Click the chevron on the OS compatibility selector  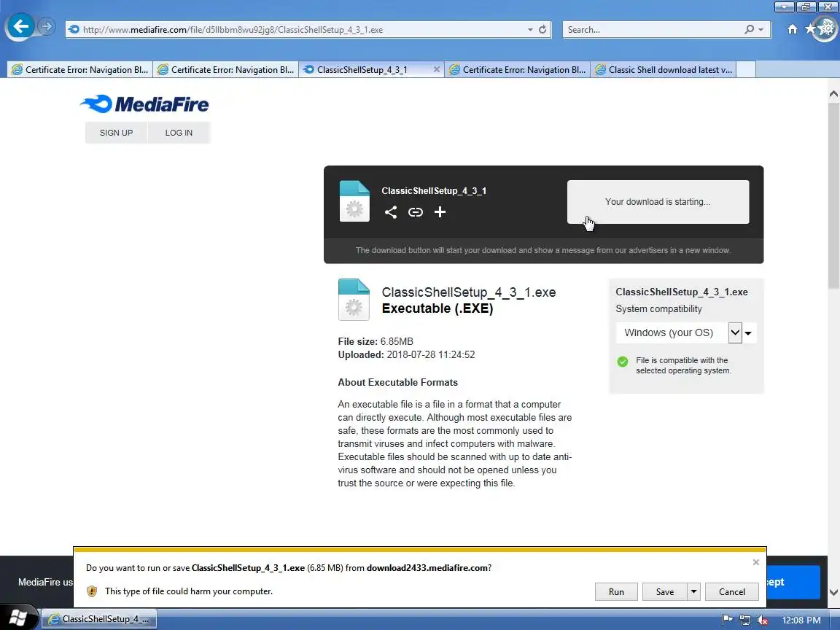[735, 332]
